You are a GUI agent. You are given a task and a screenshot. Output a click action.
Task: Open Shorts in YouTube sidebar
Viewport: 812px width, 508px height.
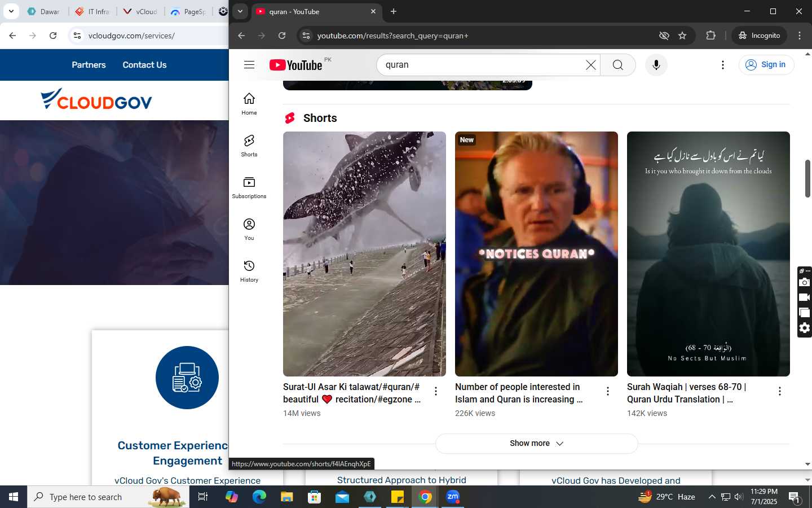(x=249, y=146)
